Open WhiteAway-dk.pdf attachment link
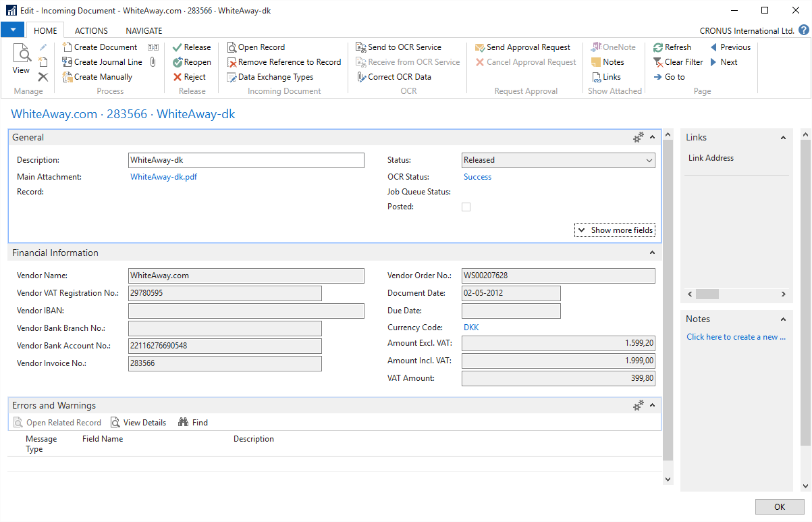This screenshot has width=812, height=522. point(163,177)
